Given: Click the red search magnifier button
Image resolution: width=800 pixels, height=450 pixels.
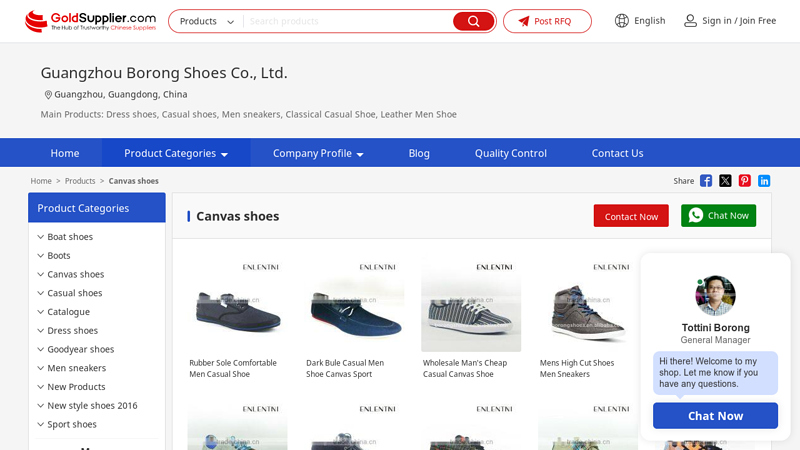Looking at the screenshot, I should pos(473,21).
